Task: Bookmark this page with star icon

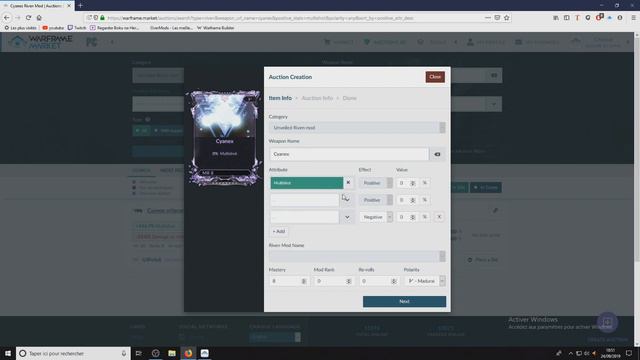Action: (507, 18)
